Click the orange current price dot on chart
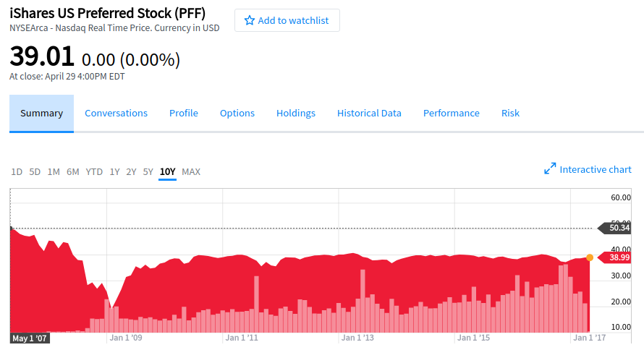 pos(590,257)
